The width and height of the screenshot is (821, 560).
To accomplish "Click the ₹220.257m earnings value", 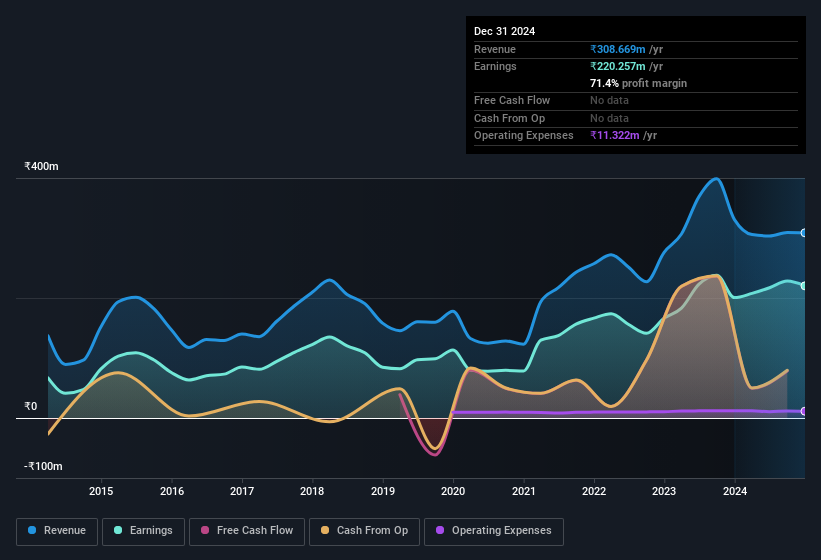I will tap(617, 66).
